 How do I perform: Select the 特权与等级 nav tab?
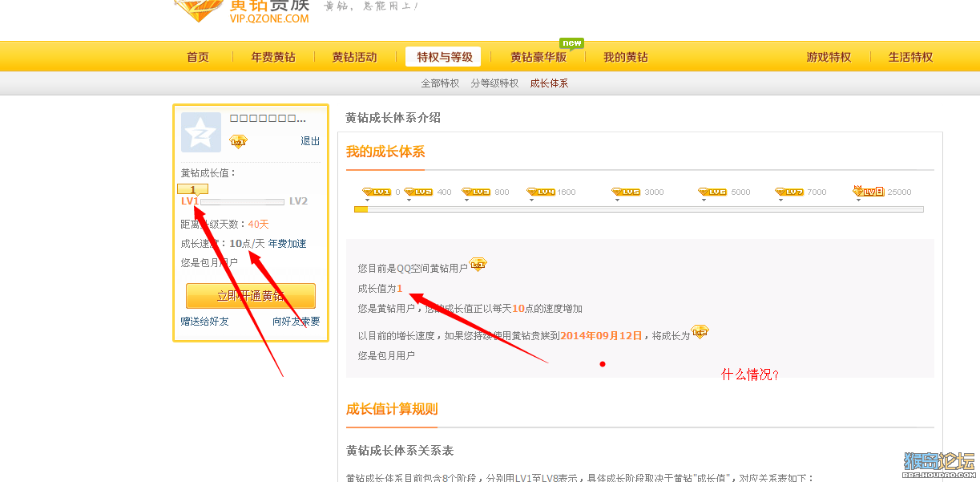(x=443, y=57)
